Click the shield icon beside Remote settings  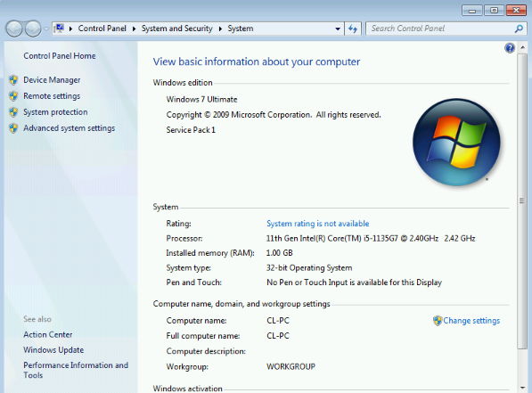tap(13, 96)
